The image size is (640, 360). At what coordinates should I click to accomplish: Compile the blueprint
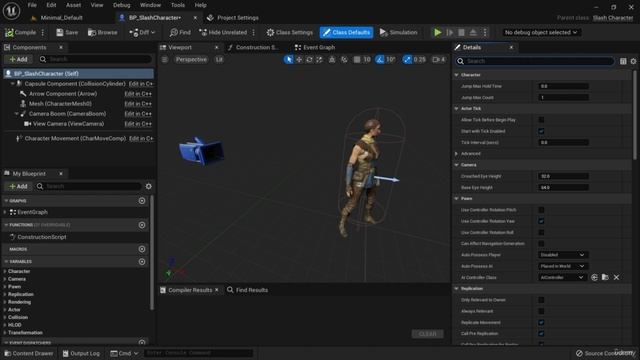click(x=20, y=32)
